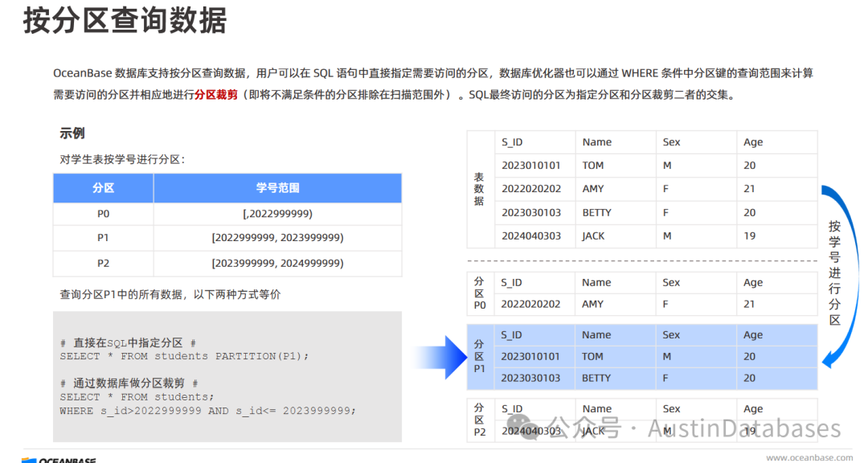868x463 pixels.
Task: Select BETTY in the 表数据 table
Action: pyautogui.click(x=596, y=213)
